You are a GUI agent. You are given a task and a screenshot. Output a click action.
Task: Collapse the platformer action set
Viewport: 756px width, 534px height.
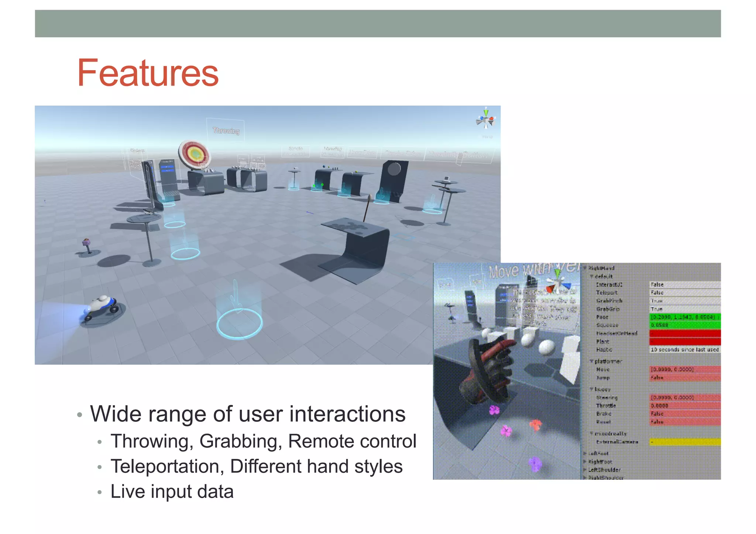click(x=591, y=361)
